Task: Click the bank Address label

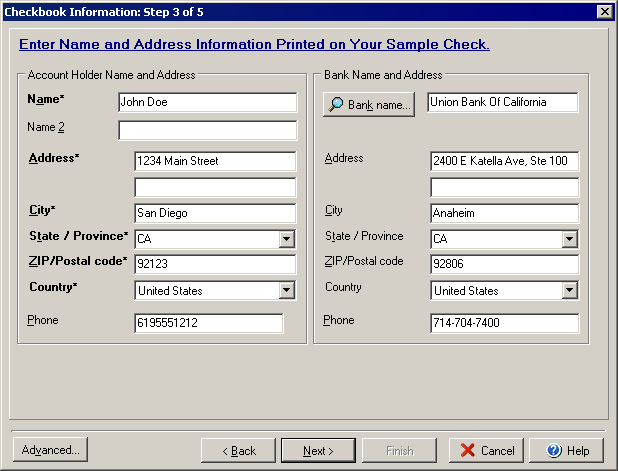Action: [x=344, y=158]
